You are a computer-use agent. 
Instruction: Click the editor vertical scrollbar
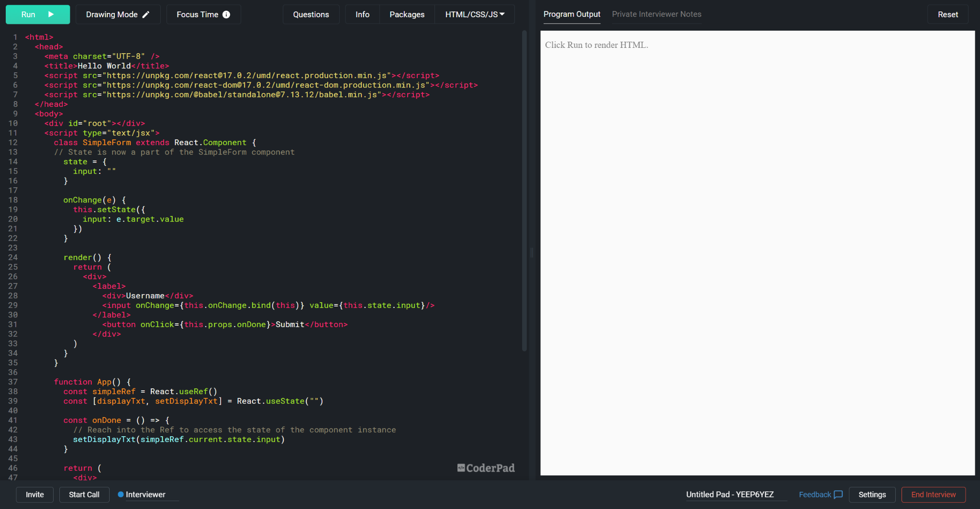(x=524, y=192)
